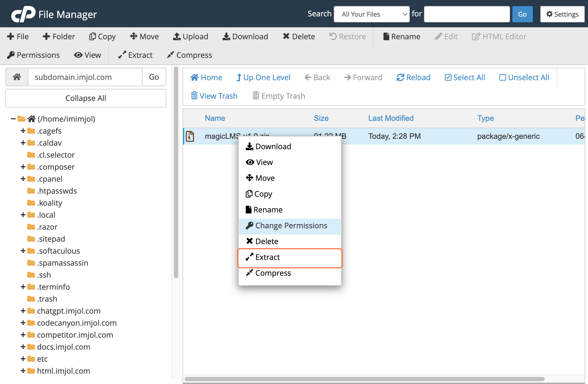The height and width of the screenshot is (384, 588).
Task: Click the Collapse All button
Action: point(86,98)
